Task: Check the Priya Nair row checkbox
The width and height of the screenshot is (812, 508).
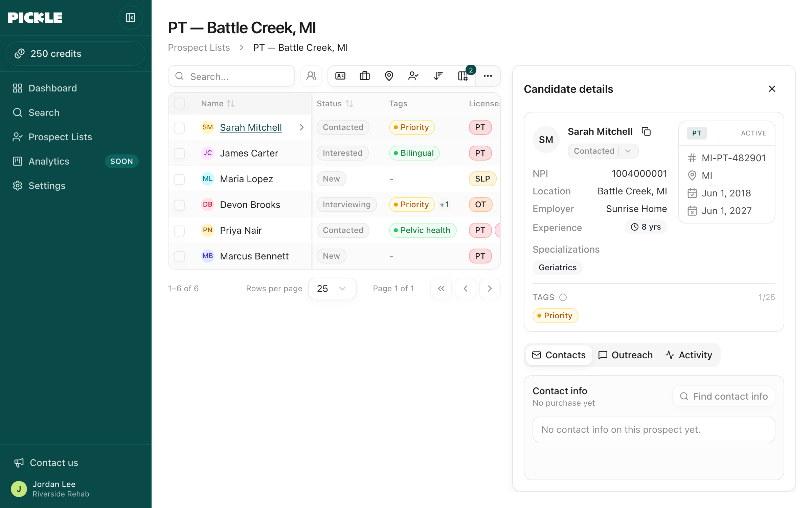Action: pyautogui.click(x=179, y=231)
